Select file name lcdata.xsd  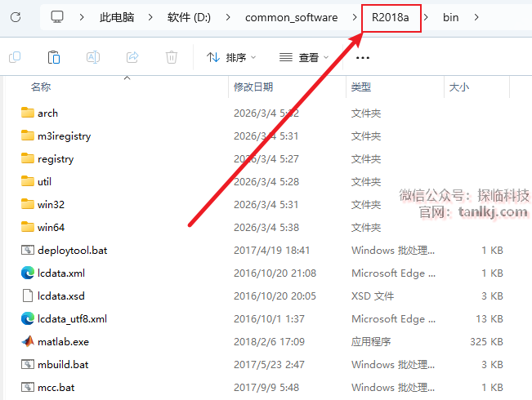pos(61,296)
